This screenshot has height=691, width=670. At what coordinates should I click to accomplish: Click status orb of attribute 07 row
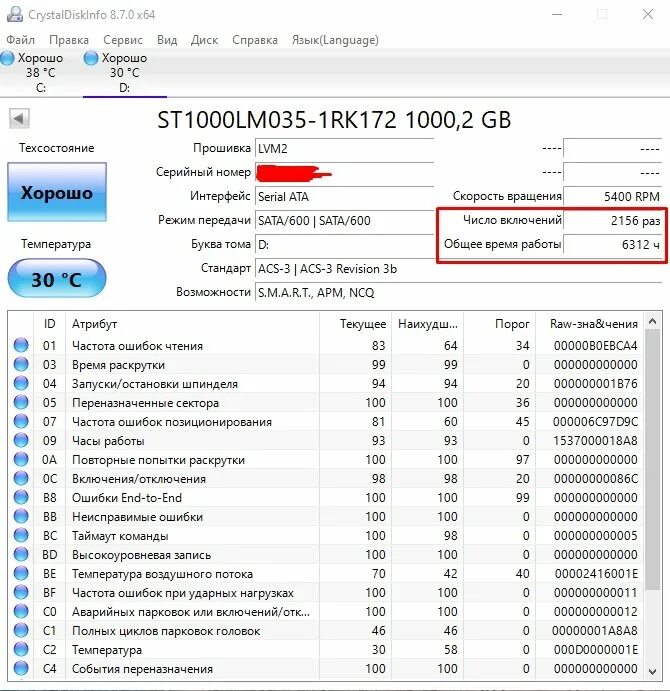point(21,421)
